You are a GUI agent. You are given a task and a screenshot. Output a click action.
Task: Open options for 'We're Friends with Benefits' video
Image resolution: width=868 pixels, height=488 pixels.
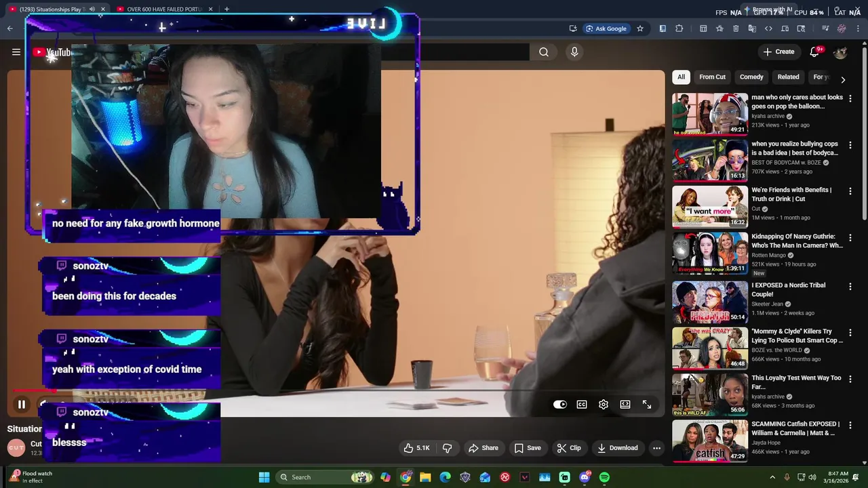[x=850, y=191]
